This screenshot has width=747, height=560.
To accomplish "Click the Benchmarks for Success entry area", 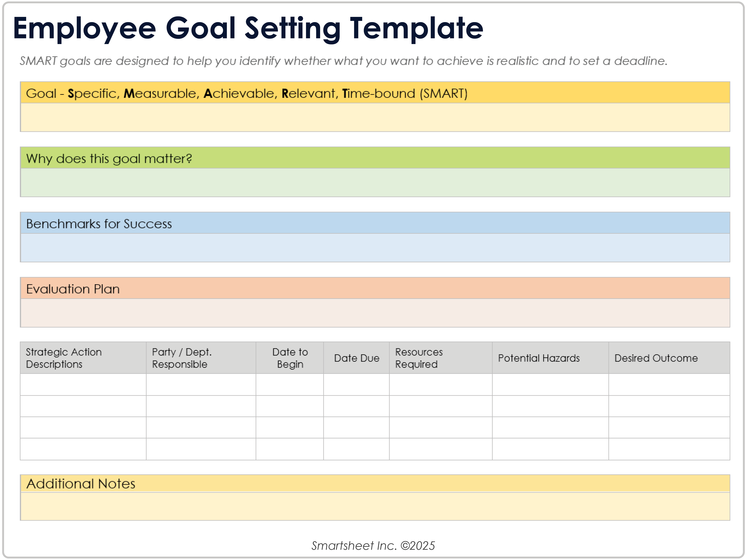I will click(375, 248).
